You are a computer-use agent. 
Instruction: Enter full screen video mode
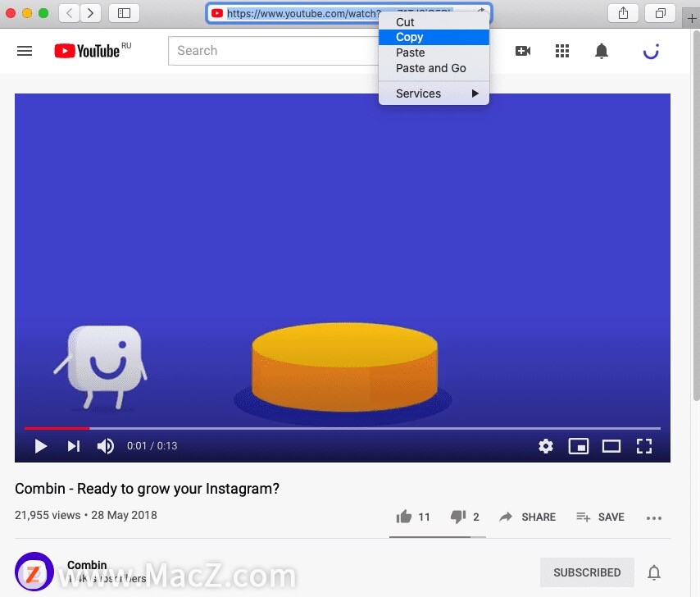(643, 445)
